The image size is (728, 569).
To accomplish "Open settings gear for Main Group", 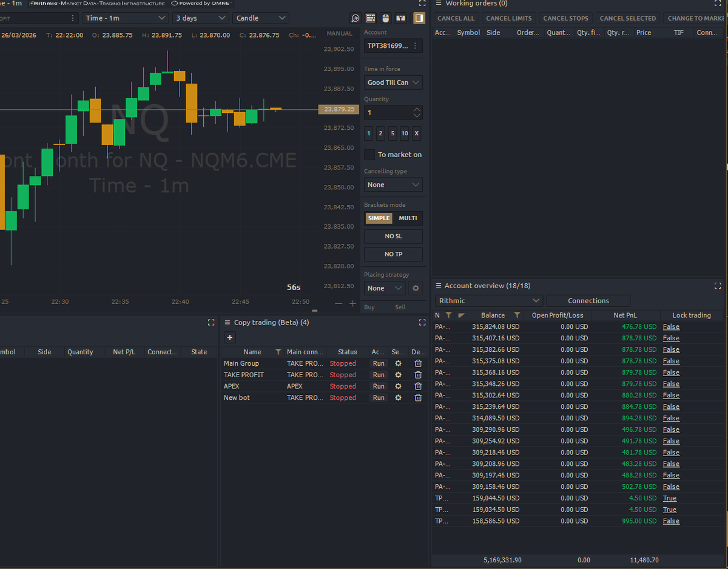I will 398,363.
